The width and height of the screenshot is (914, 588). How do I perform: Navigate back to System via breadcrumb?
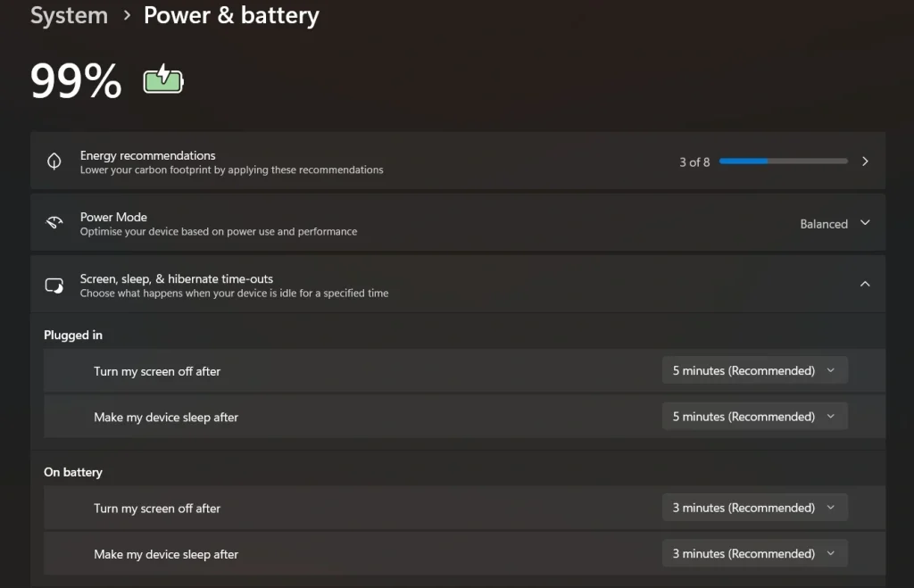coord(69,15)
